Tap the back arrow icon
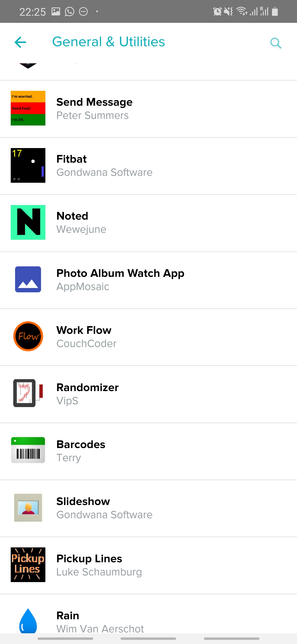The width and height of the screenshot is (297, 644). pos(20,42)
